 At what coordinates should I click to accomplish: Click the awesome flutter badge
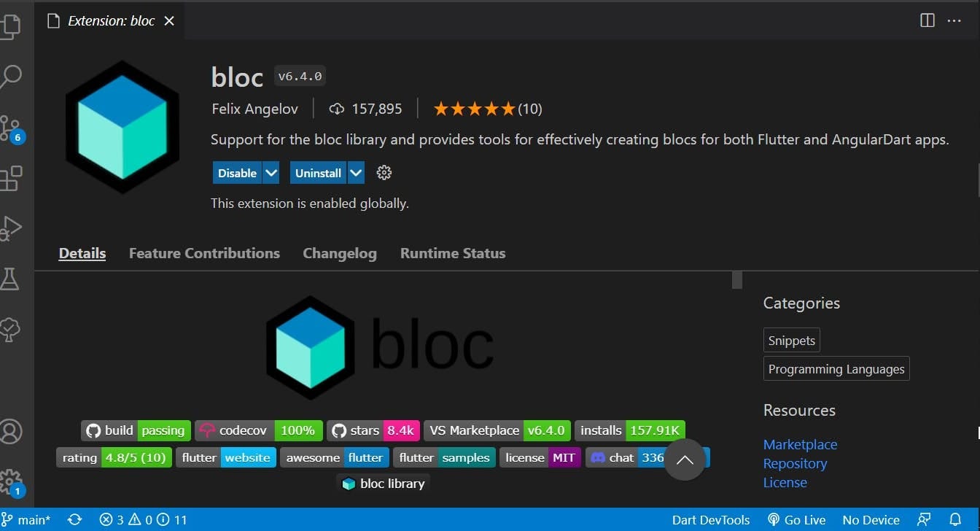[x=335, y=458]
